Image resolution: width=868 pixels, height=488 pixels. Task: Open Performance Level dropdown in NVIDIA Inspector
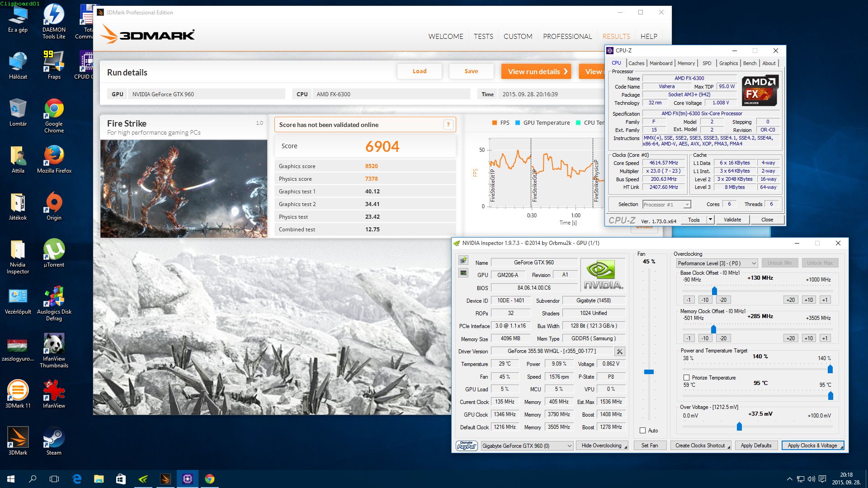[x=717, y=263]
